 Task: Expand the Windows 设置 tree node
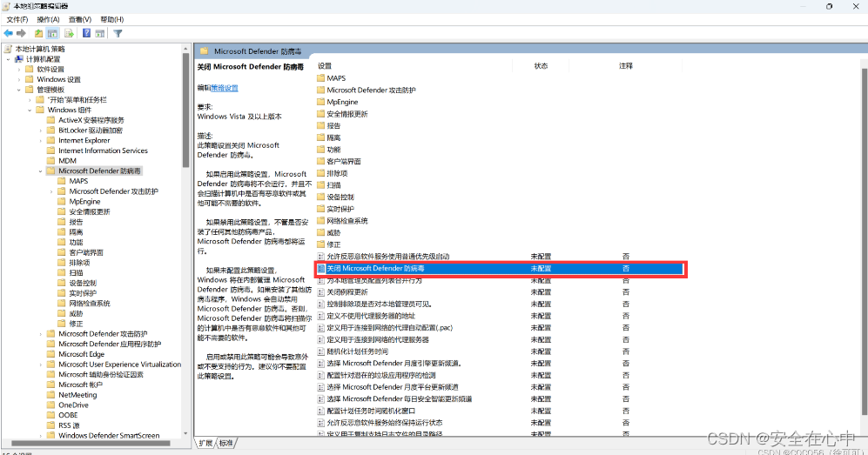(x=19, y=80)
